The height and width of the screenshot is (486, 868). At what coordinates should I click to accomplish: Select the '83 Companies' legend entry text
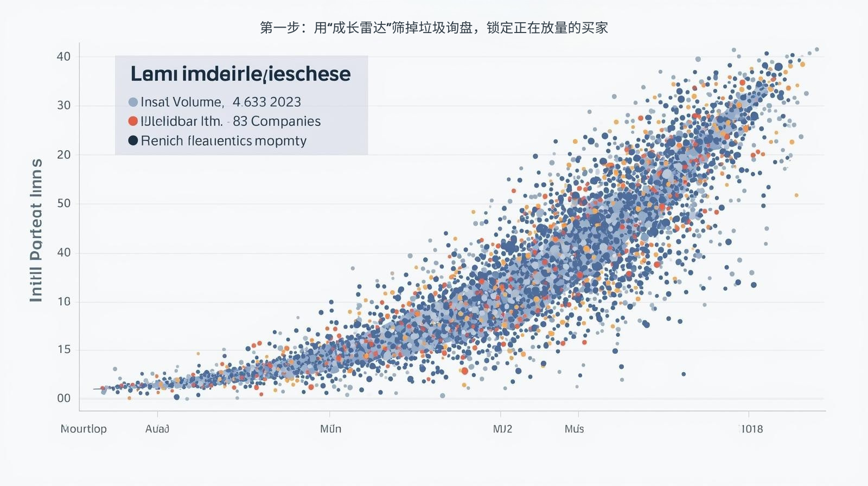click(277, 121)
